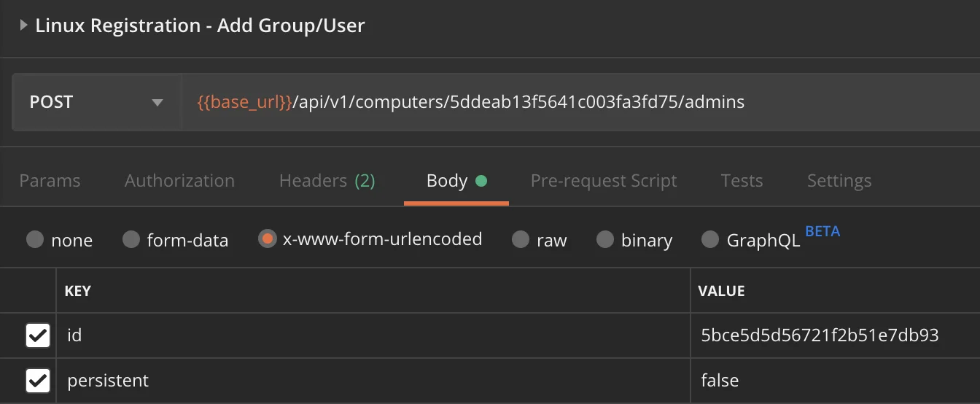Switch to the Headers (2) tab
This screenshot has width=980, height=404.
click(x=327, y=180)
